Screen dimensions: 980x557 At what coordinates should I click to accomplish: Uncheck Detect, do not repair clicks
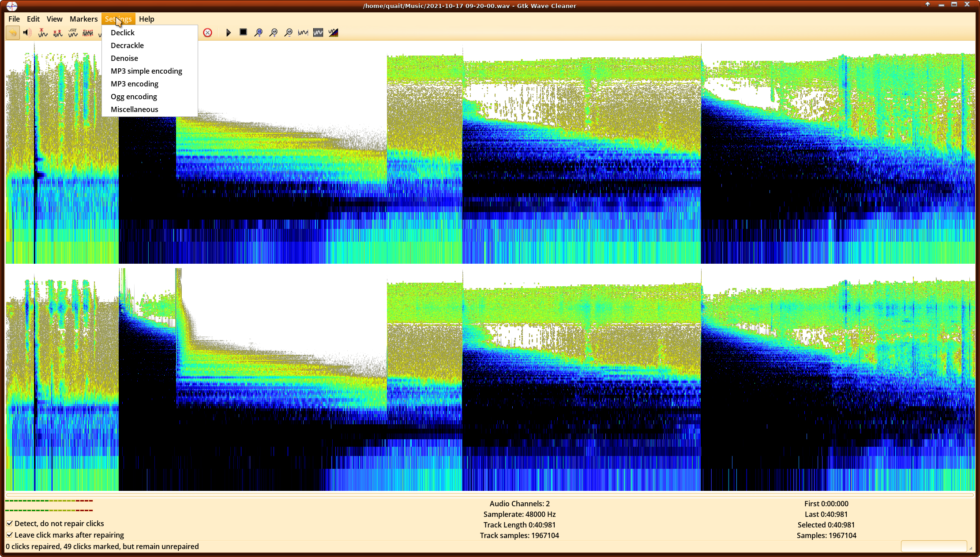pos(9,523)
